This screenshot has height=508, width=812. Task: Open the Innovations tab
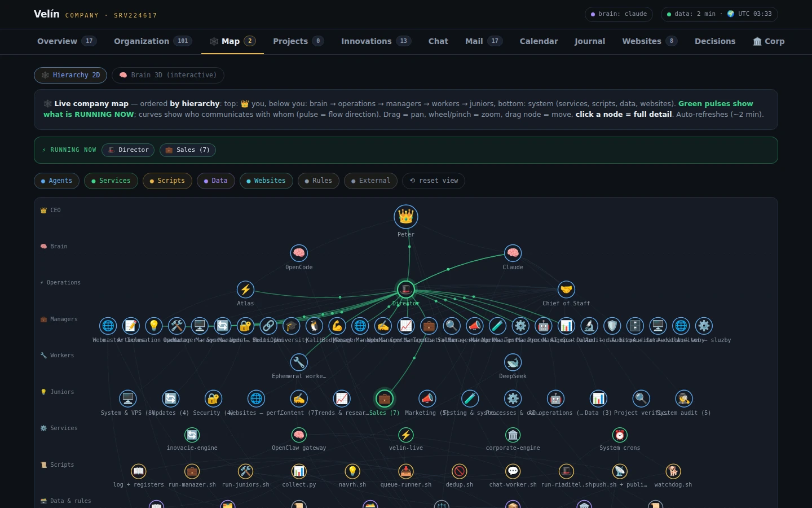[x=376, y=41]
